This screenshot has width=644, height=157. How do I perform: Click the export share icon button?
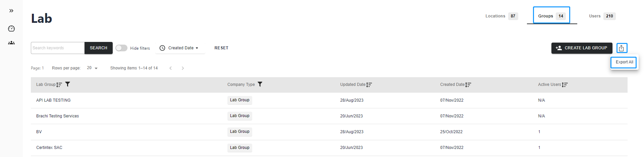pyautogui.click(x=622, y=48)
